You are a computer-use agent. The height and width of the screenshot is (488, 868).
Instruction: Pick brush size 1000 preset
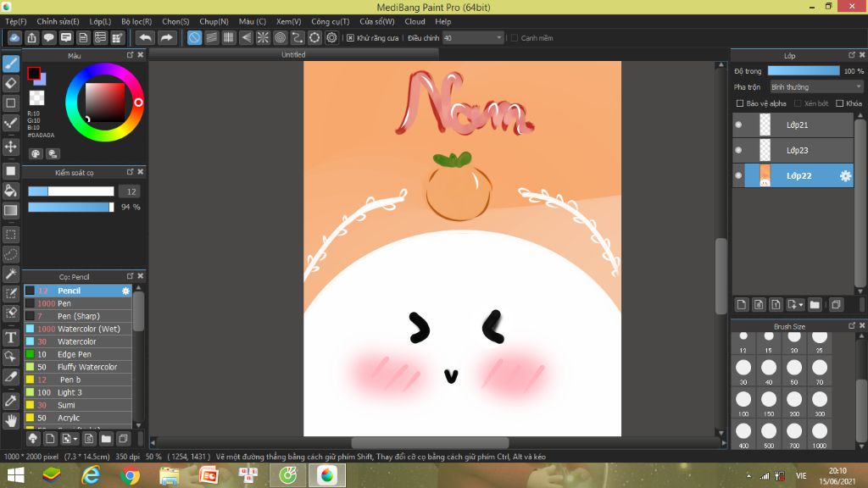[820, 435]
